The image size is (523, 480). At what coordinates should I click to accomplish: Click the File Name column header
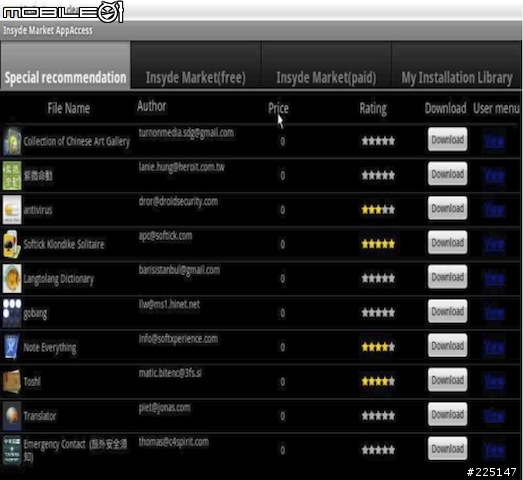tap(68, 108)
